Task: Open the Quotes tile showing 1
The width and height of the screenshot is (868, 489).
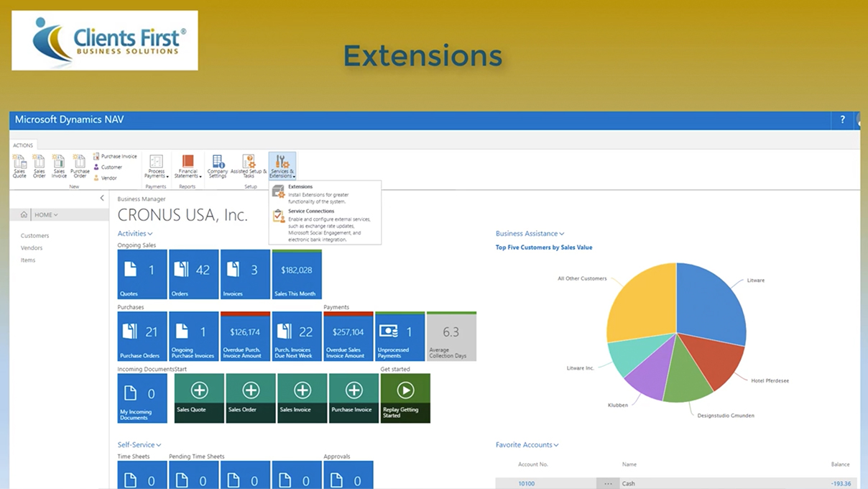Action: point(142,274)
